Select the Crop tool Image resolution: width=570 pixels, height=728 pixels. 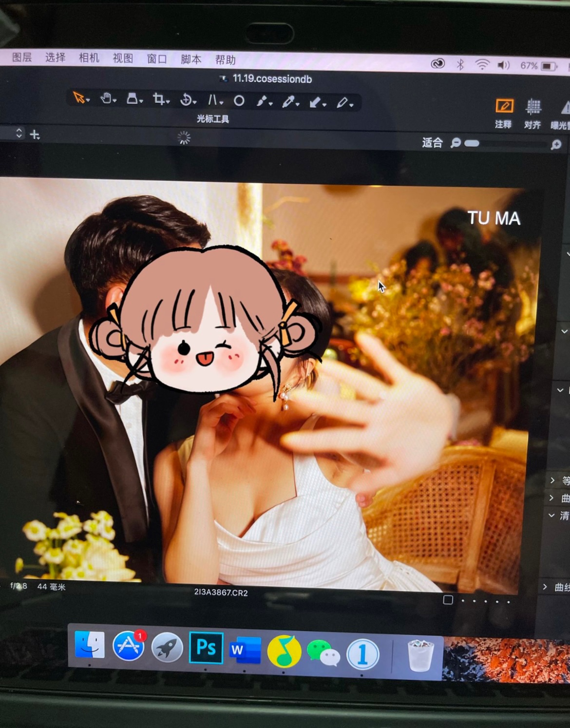pyautogui.click(x=159, y=99)
